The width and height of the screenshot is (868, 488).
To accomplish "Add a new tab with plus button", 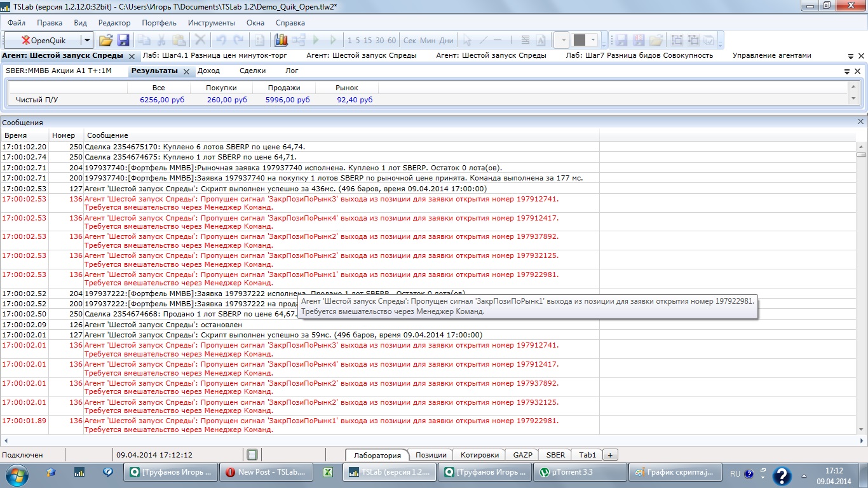I will pos(610,455).
